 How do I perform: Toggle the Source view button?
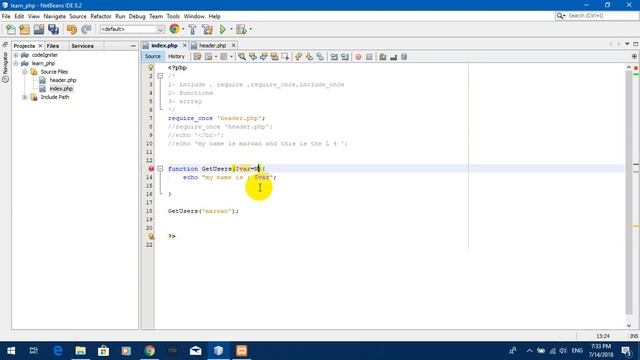(x=153, y=56)
